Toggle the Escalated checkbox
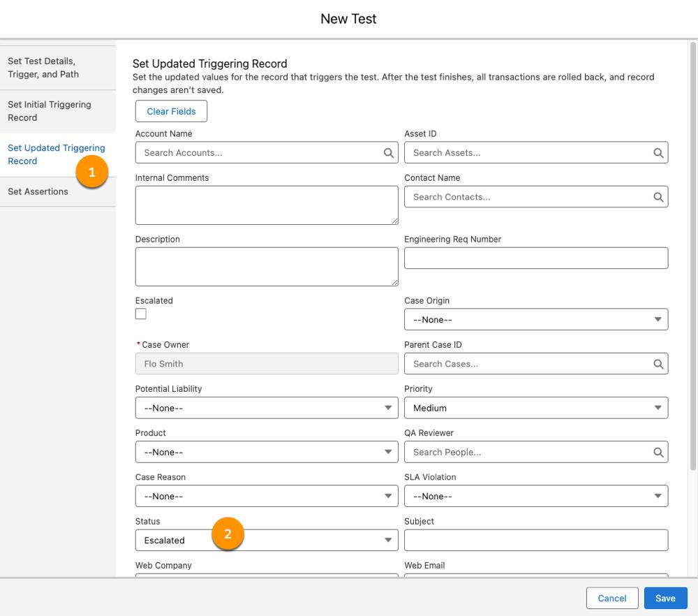The width and height of the screenshot is (698, 616). tap(141, 314)
